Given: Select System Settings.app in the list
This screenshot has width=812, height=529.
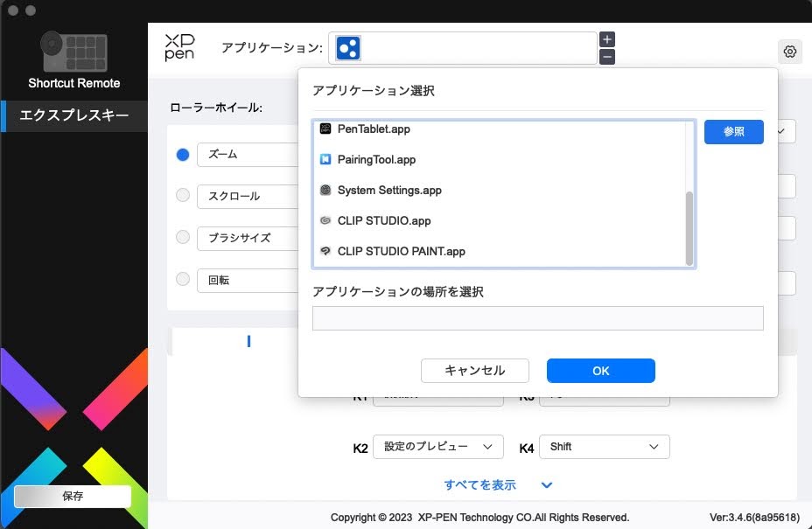Looking at the screenshot, I should 500,190.
